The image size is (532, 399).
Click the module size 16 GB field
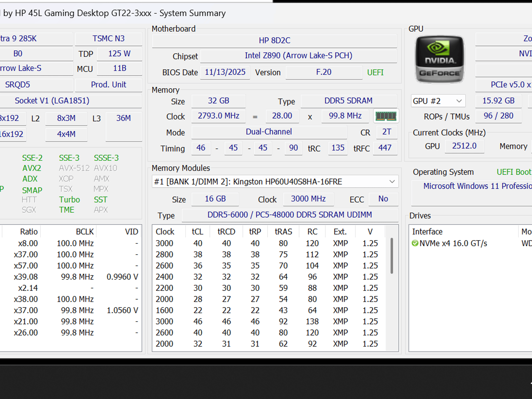point(215,199)
